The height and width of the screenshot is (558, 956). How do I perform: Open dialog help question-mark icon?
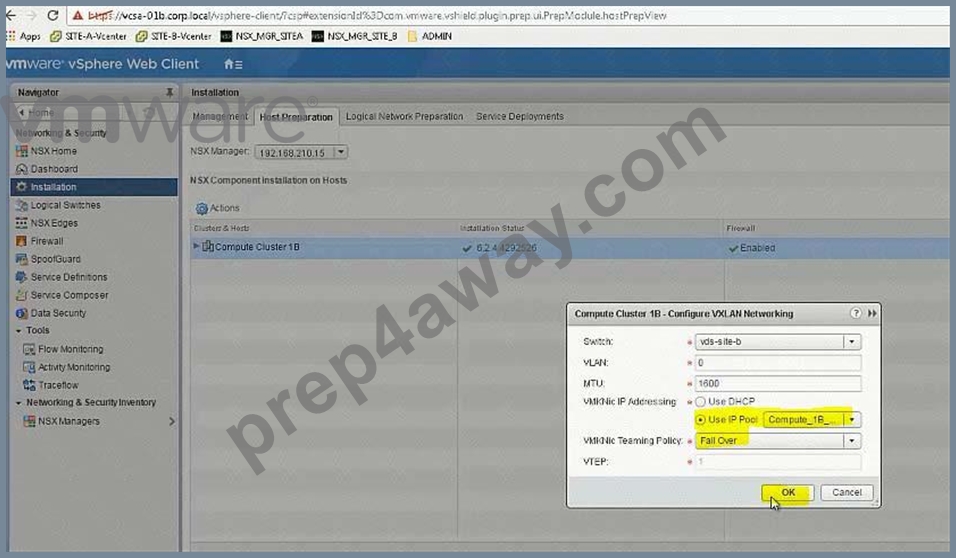pyautogui.click(x=855, y=313)
